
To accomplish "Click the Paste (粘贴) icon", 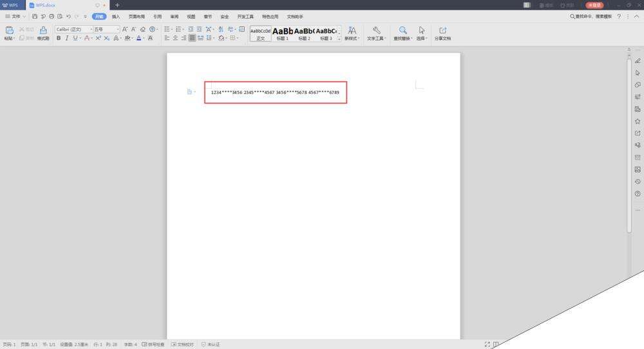I will pyautogui.click(x=9, y=30).
